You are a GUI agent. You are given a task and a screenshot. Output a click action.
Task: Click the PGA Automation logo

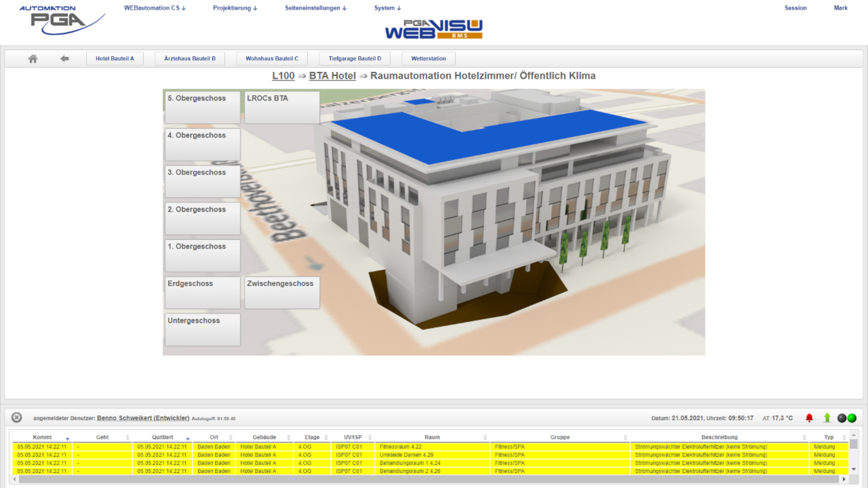click(x=62, y=21)
